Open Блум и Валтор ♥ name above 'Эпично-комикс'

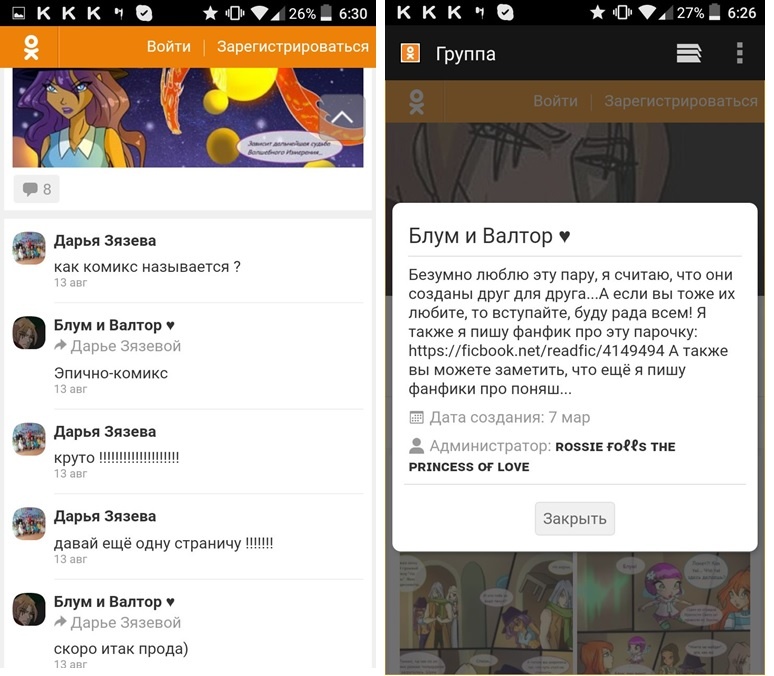(114, 325)
